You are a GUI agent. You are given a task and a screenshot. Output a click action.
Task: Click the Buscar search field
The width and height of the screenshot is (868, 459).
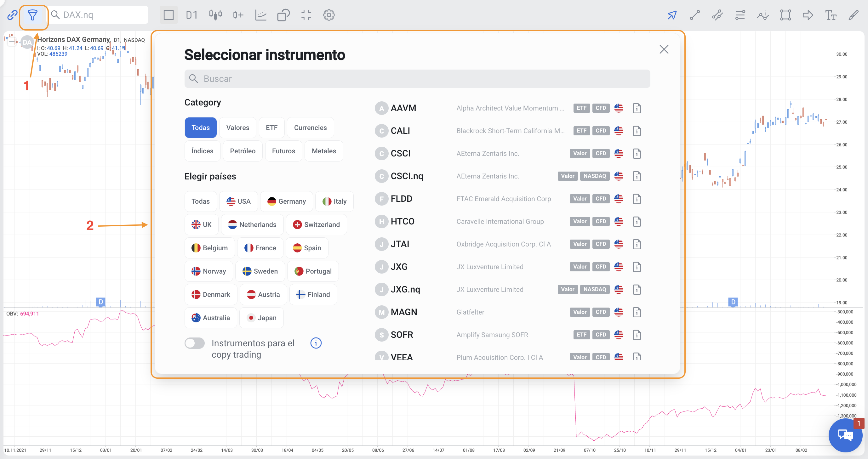[x=417, y=79]
